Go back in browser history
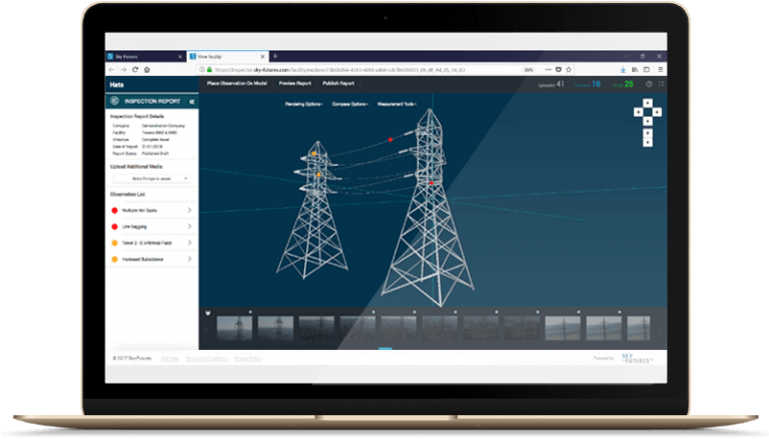Viewport: 769px width, 439px height. 112,70
